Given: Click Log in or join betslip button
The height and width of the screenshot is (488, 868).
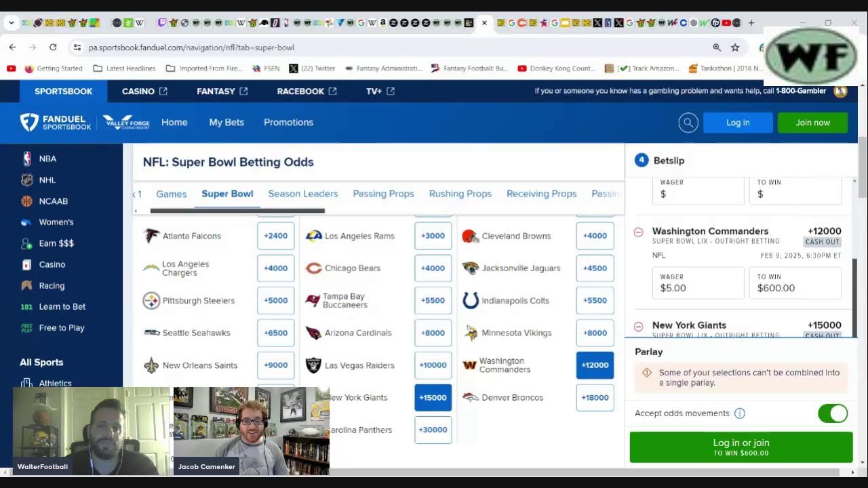Looking at the screenshot, I should coord(741,447).
